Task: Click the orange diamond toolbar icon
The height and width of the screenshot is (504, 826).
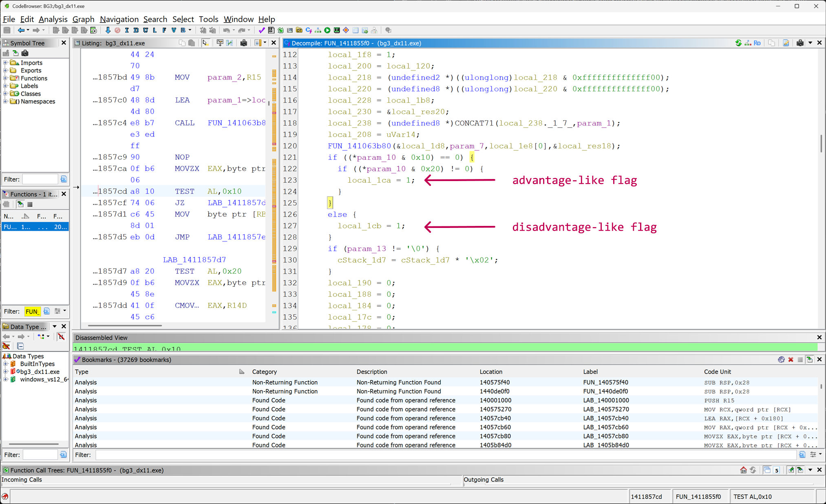Action: 346,30
